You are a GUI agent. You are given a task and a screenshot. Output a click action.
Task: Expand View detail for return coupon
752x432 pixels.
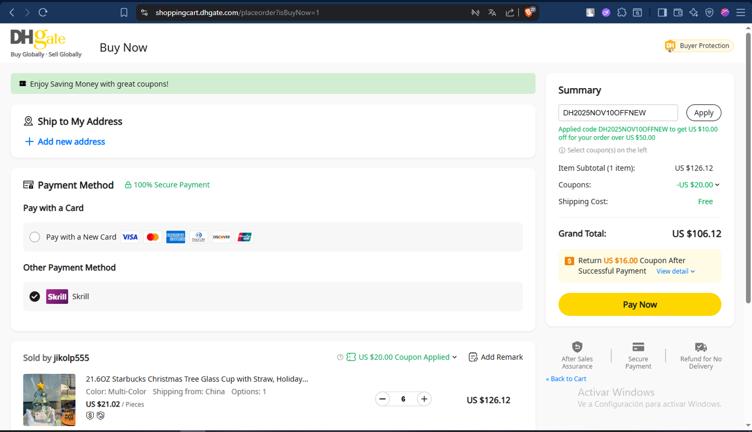pyautogui.click(x=675, y=271)
